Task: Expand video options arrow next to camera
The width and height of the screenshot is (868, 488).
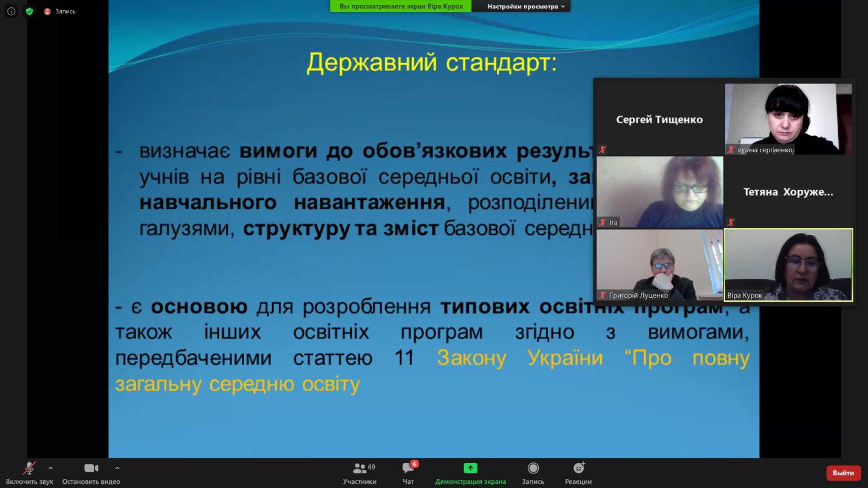Action: 117,468
